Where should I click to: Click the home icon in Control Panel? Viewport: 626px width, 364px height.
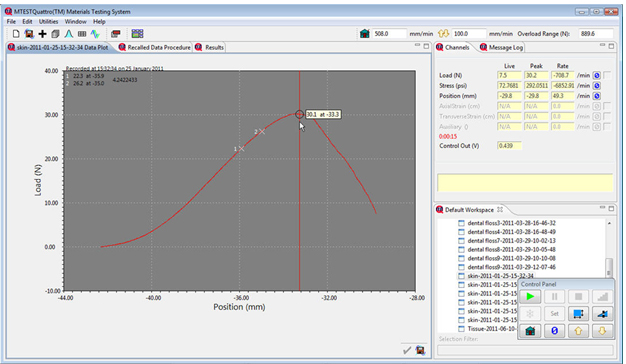[x=530, y=331]
